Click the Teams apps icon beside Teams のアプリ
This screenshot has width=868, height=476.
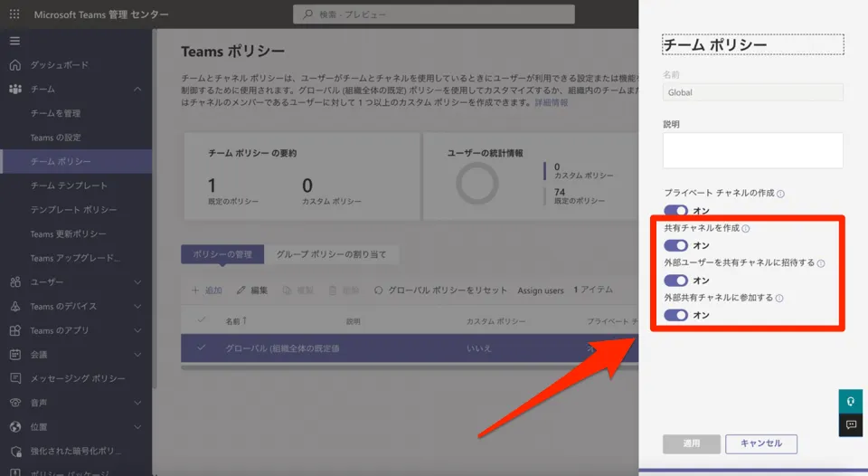point(14,330)
